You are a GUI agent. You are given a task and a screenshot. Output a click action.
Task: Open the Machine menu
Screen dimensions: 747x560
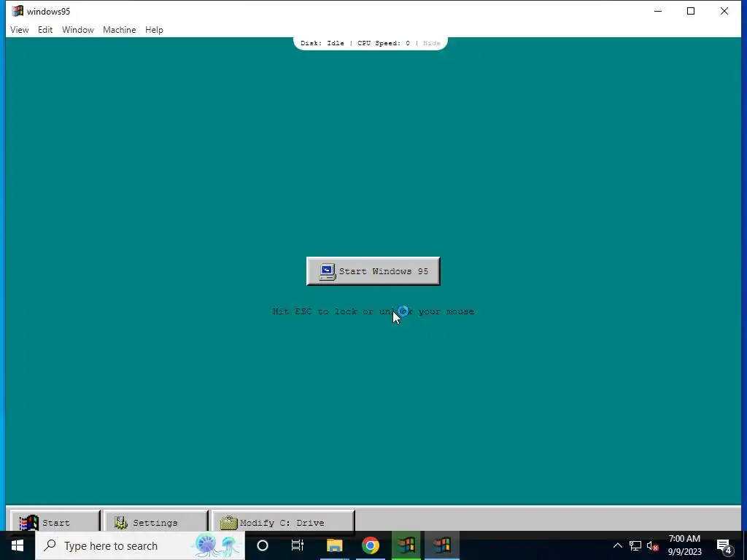click(x=119, y=29)
